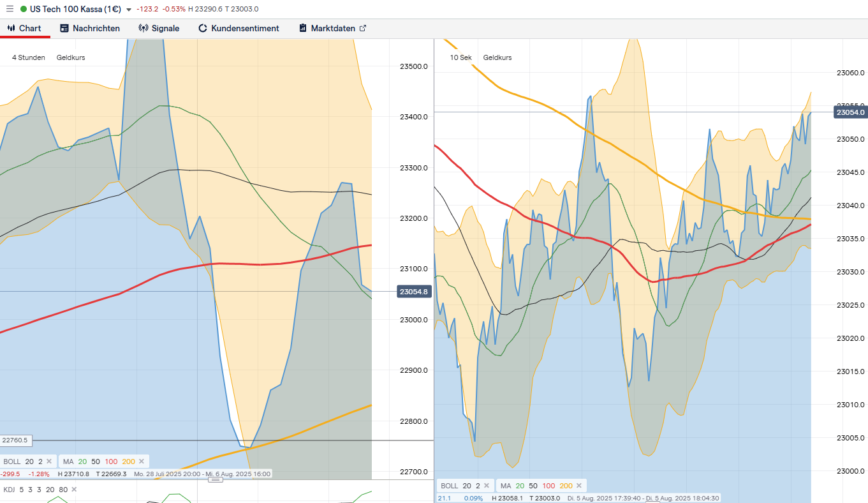Remove the MA indicator from the right chart

click(x=579, y=486)
